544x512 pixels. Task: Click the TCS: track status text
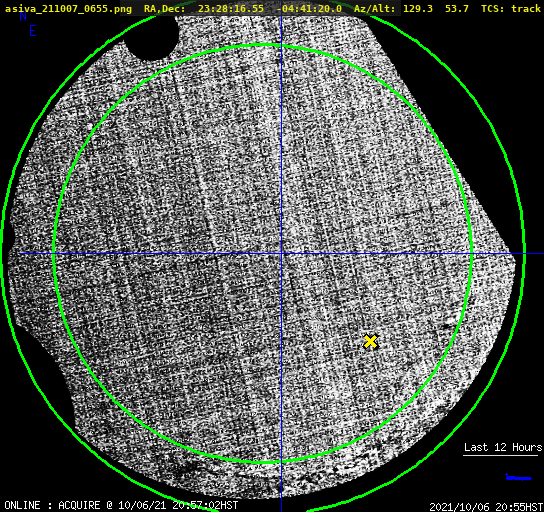pyautogui.click(x=511, y=9)
